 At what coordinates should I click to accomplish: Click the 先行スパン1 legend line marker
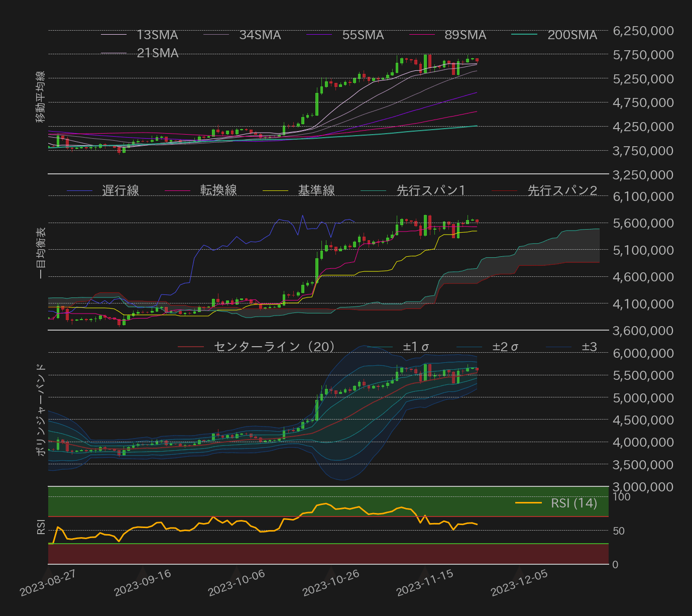[x=374, y=190]
